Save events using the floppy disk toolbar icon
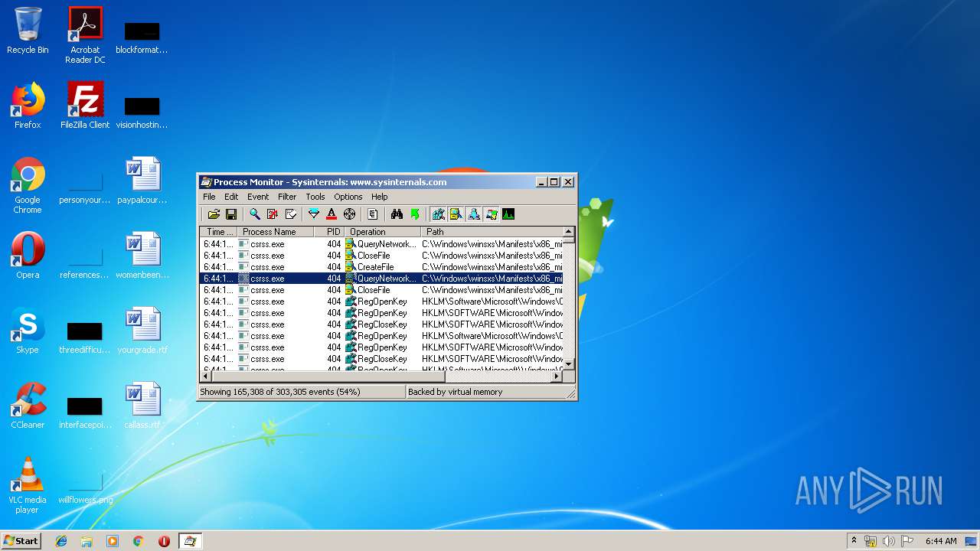 click(231, 214)
